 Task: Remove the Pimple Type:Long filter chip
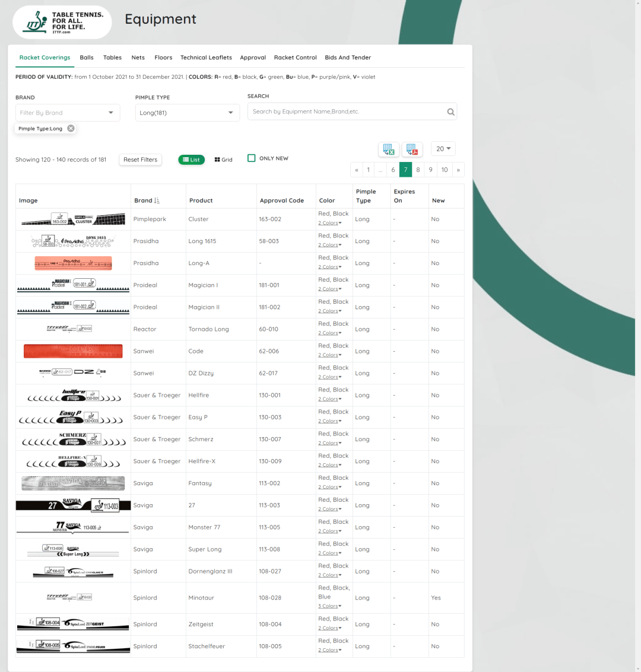tap(71, 129)
